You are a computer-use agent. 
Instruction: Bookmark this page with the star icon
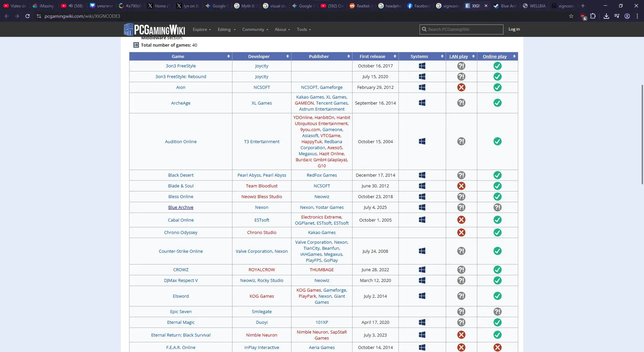click(571, 16)
